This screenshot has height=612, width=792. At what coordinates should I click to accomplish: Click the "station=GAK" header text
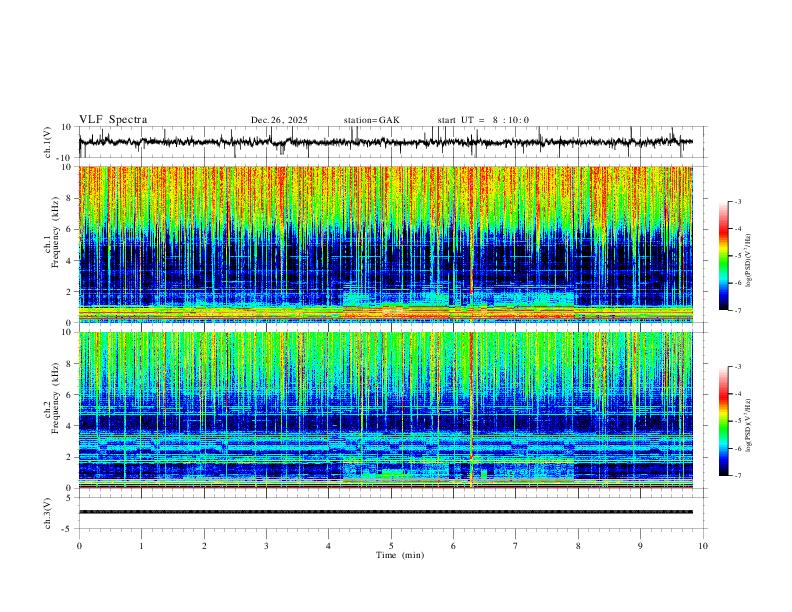(x=371, y=120)
